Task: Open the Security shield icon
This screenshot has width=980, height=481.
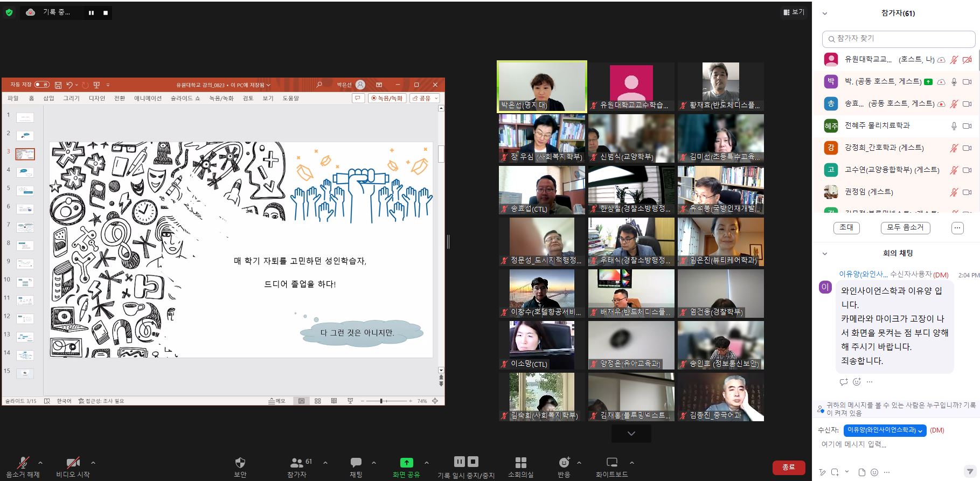Action: point(240,463)
